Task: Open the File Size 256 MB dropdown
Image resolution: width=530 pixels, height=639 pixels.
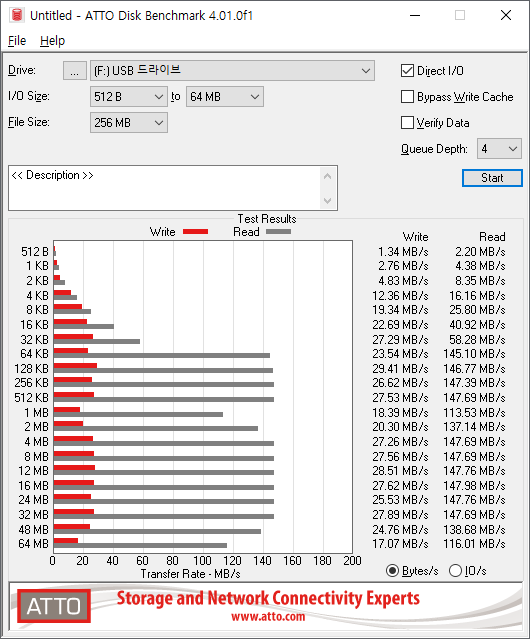Action: (x=129, y=123)
